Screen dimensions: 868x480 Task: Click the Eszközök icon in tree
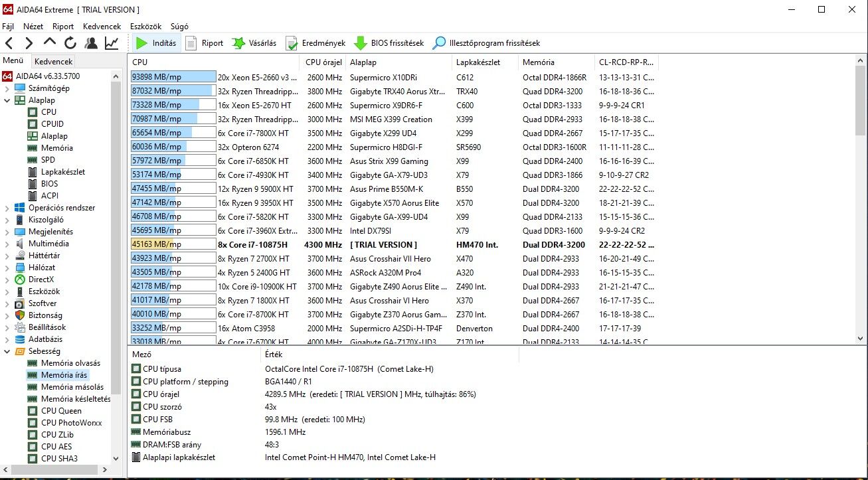pos(20,291)
